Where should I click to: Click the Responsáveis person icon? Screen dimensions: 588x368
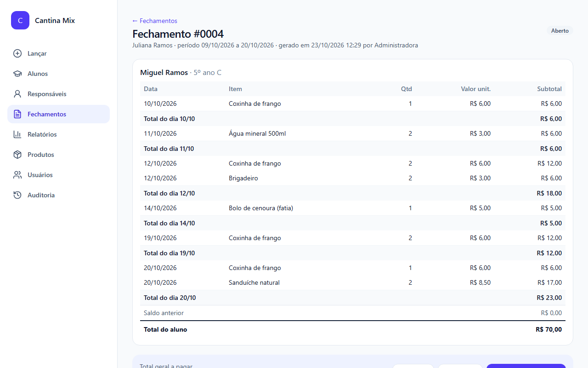click(17, 94)
